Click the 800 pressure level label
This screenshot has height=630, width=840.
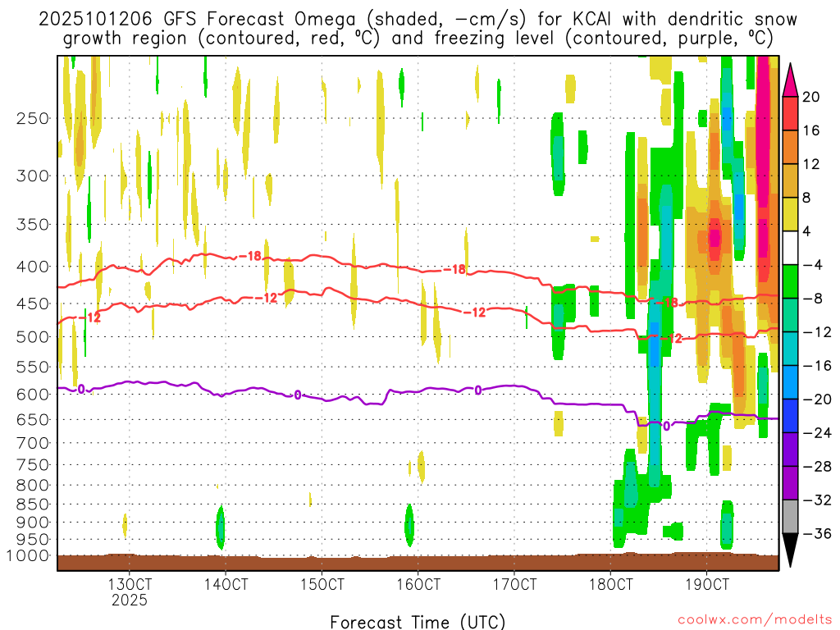point(33,486)
